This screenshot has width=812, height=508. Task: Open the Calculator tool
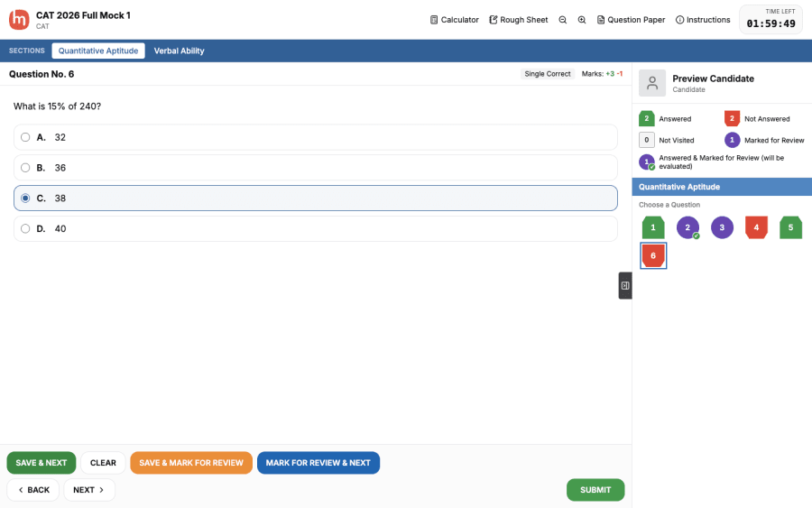454,20
